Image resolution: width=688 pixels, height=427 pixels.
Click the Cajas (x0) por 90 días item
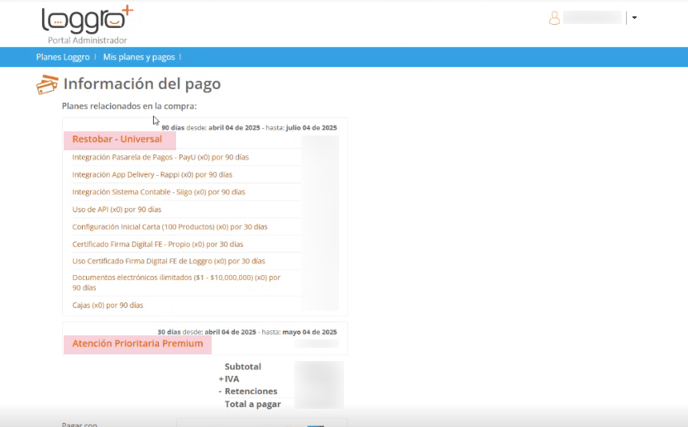[107, 305]
